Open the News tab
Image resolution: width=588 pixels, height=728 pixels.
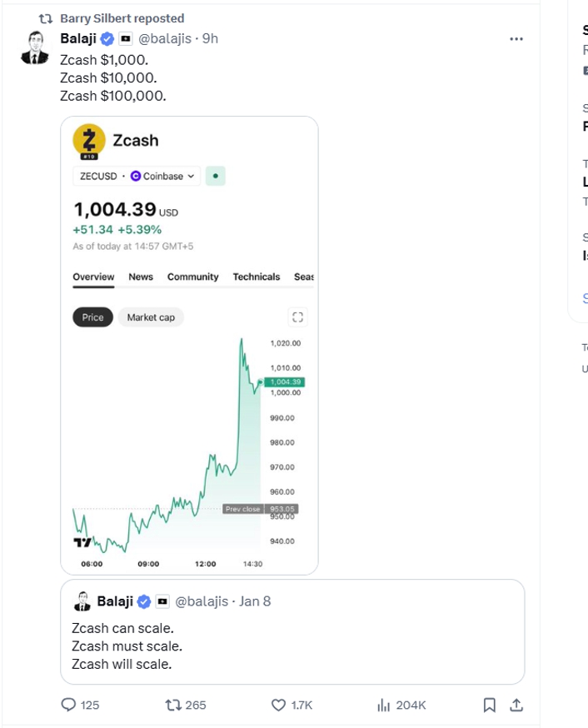pyautogui.click(x=141, y=277)
